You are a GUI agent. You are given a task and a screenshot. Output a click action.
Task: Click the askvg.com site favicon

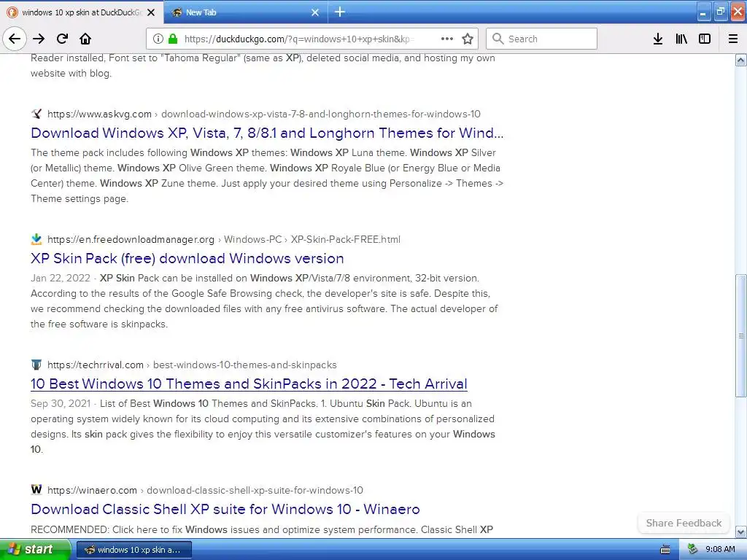coord(36,113)
